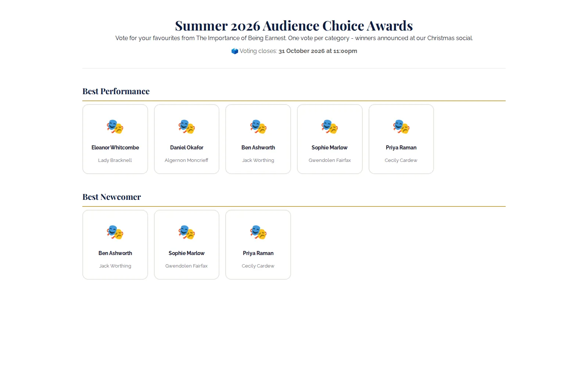The image size is (588, 368).
Task: Click the ballot box icon beside Voting closes
Action: coord(234,51)
